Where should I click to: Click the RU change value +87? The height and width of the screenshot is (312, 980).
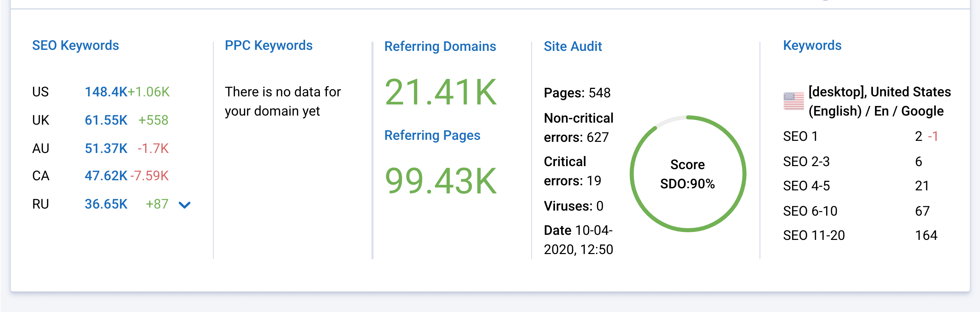pos(157,204)
